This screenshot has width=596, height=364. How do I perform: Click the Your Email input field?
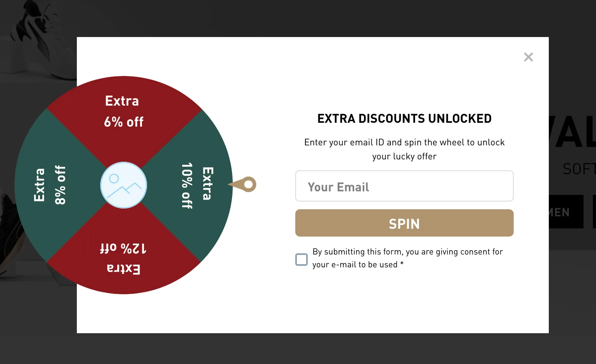[404, 186]
